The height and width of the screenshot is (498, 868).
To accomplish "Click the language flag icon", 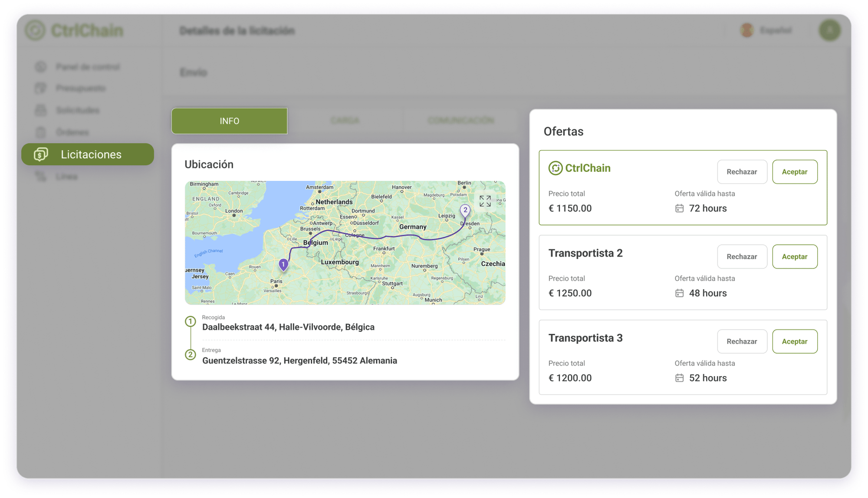I will coord(747,30).
